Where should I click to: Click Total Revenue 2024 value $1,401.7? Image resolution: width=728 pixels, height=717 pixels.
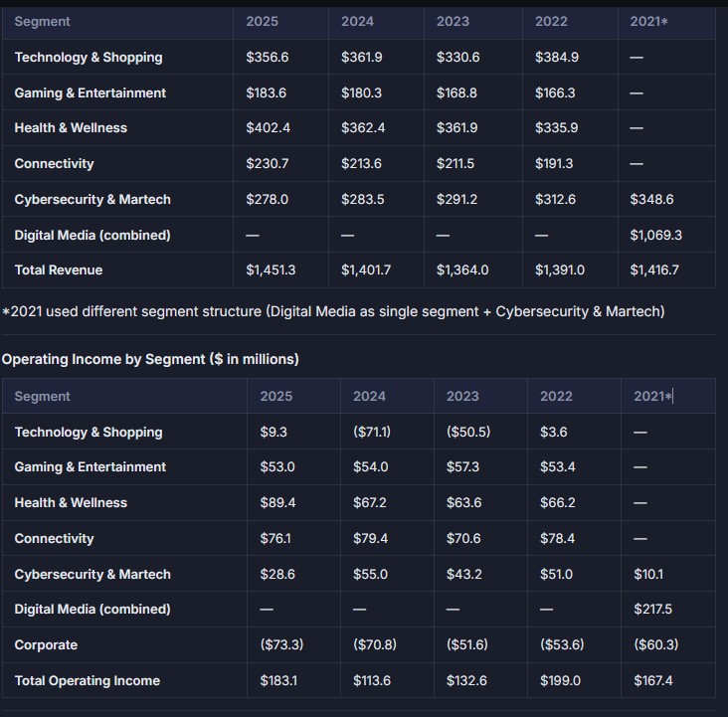click(x=366, y=269)
